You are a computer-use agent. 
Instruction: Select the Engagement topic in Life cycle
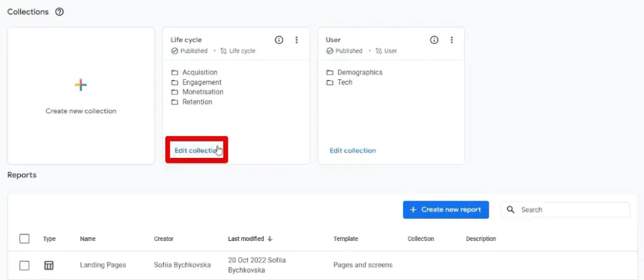coord(202,82)
